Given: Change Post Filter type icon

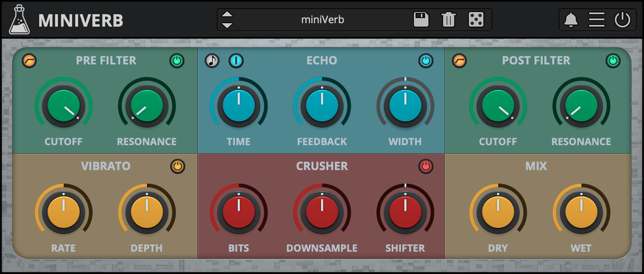Looking at the screenshot, I should [459, 61].
